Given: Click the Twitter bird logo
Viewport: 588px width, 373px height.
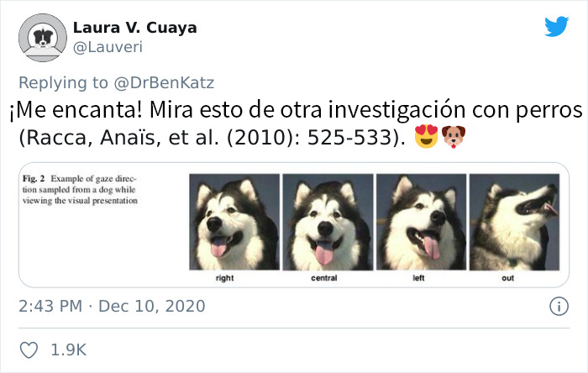Looking at the screenshot, I should pos(556,26).
